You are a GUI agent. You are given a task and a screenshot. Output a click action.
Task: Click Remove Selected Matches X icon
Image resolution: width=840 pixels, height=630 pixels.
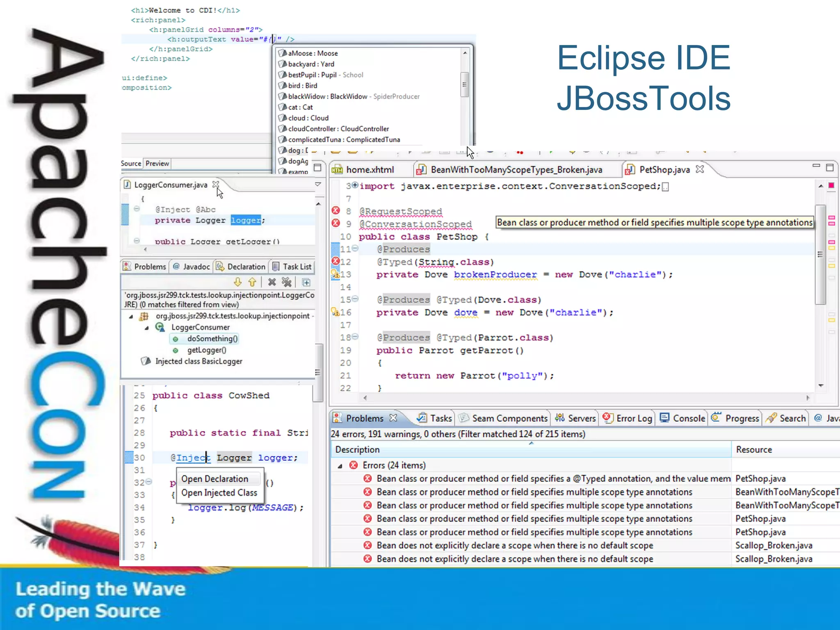(x=272, y=282)
